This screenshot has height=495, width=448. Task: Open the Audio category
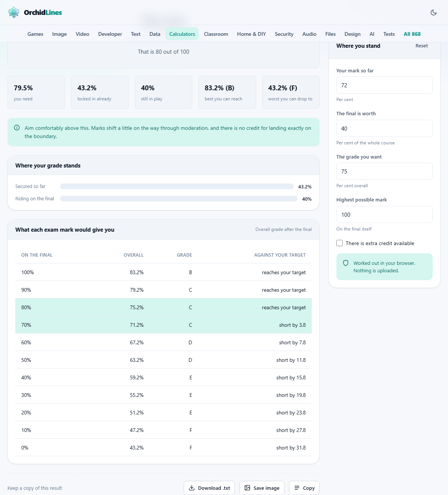(x=309, y=34)
